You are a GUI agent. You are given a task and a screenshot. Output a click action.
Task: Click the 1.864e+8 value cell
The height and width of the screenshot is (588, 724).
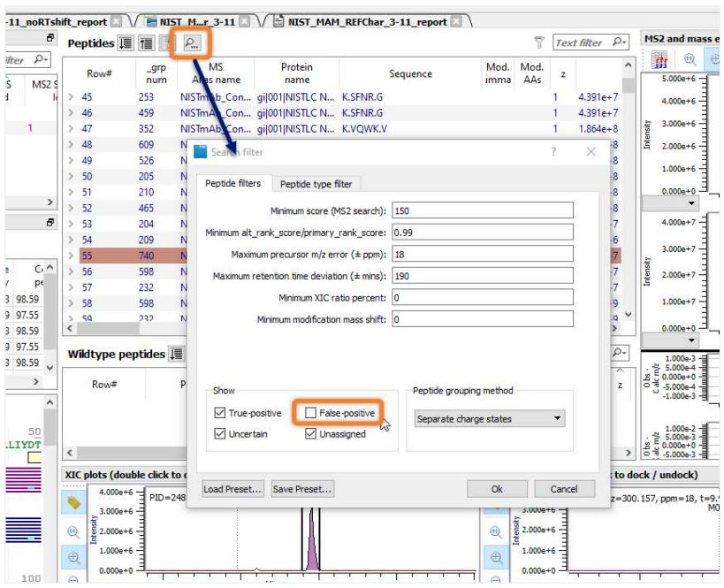[598, 128]
